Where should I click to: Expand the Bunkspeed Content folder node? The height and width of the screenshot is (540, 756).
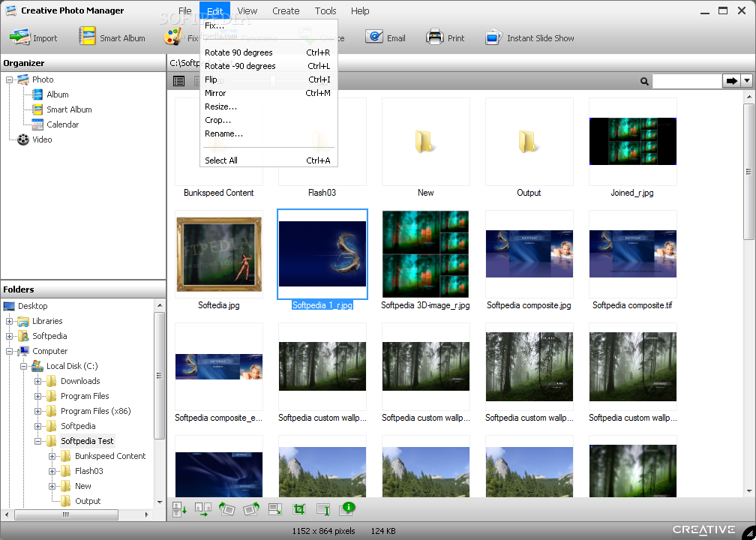(52, 456)
